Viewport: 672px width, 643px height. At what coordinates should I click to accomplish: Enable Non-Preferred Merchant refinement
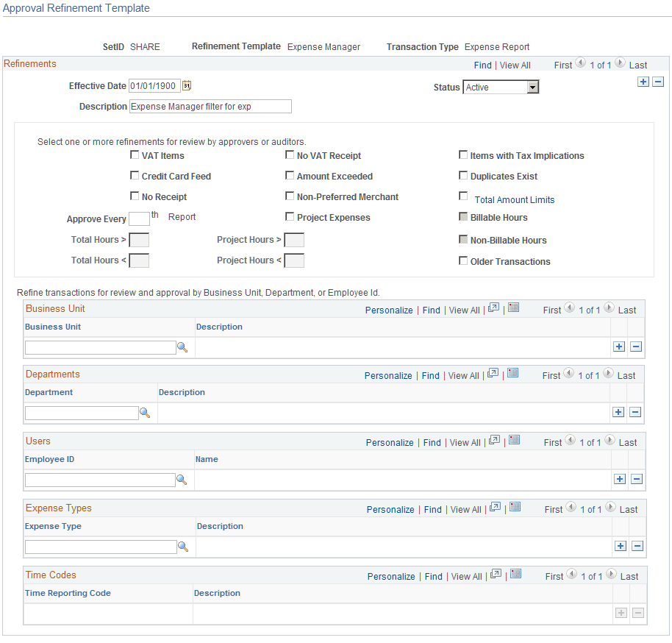click(290, 196)
